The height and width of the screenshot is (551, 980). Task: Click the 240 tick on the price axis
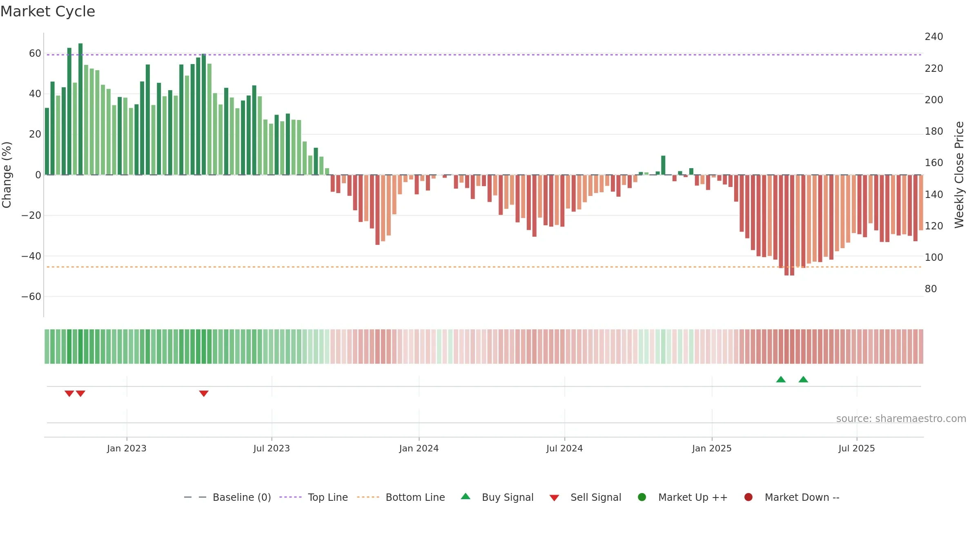pyautogui.click(x=934, y=37)
